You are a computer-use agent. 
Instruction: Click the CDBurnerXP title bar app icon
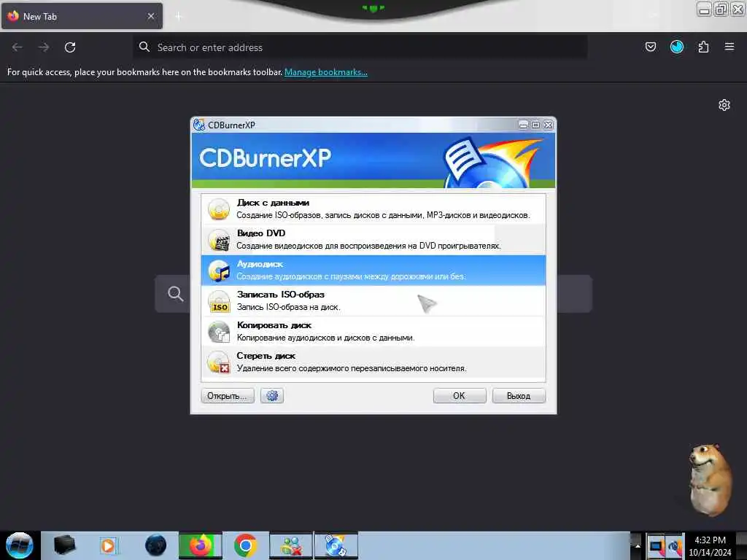click(x=198, y=125)
